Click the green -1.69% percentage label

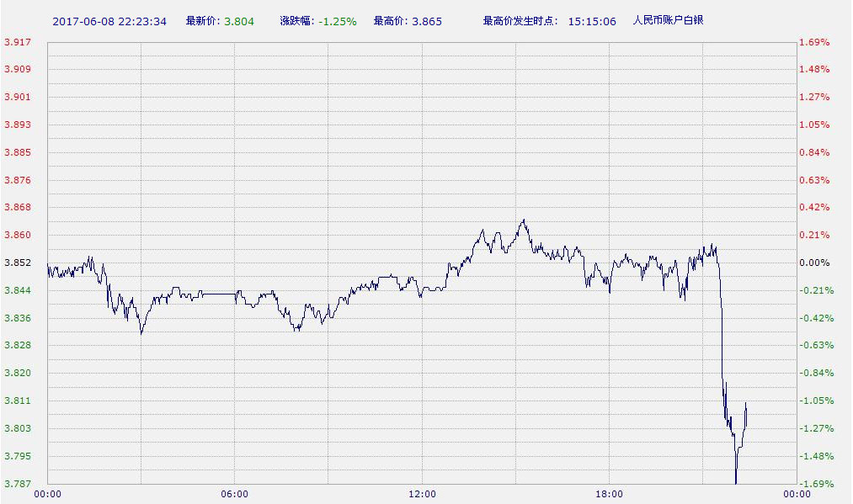pyautogui.click(x=817, y=483)
